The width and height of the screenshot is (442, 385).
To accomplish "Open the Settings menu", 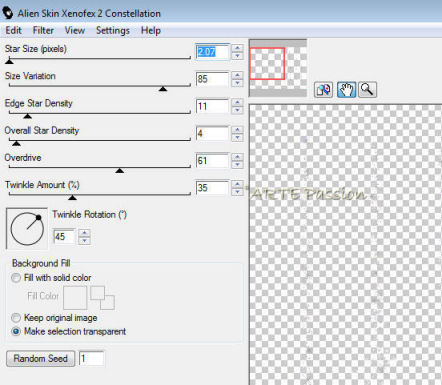I will coord(113,31).
